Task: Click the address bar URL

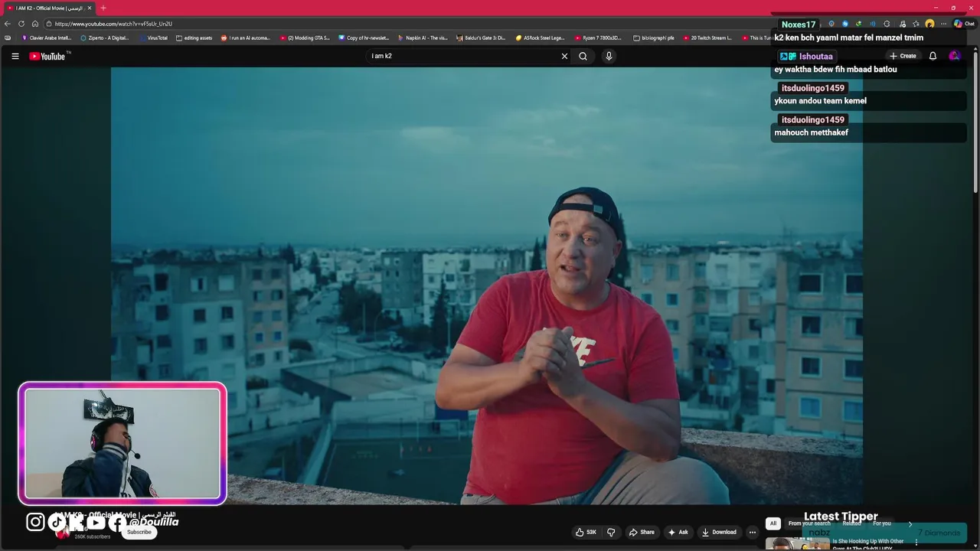Action: coord(113,24)
